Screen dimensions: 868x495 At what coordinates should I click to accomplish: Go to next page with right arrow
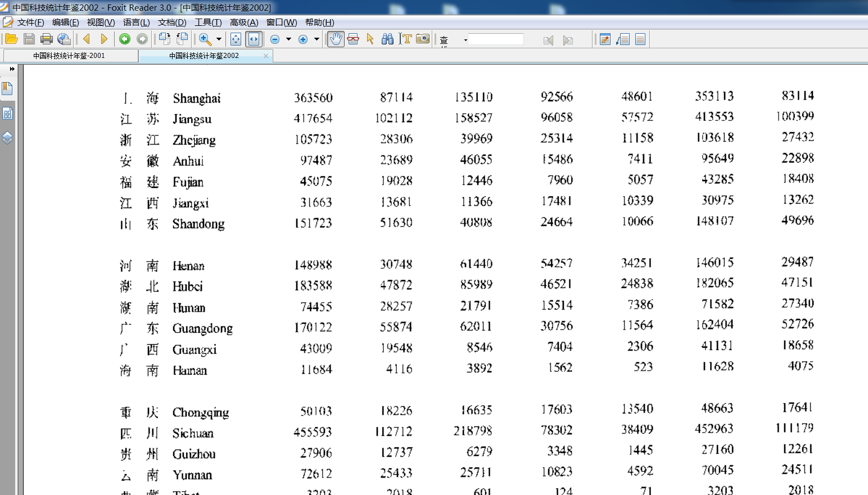click(104, 39)
